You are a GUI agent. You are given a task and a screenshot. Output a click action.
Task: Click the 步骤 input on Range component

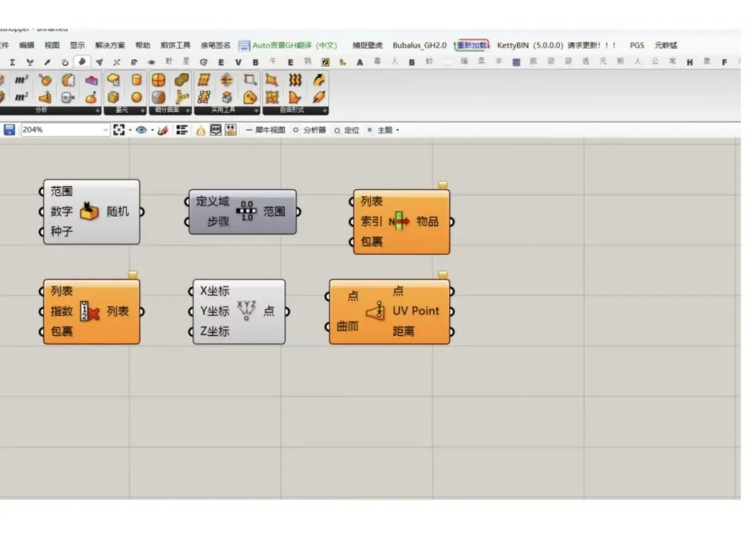[x=218, y=221]
